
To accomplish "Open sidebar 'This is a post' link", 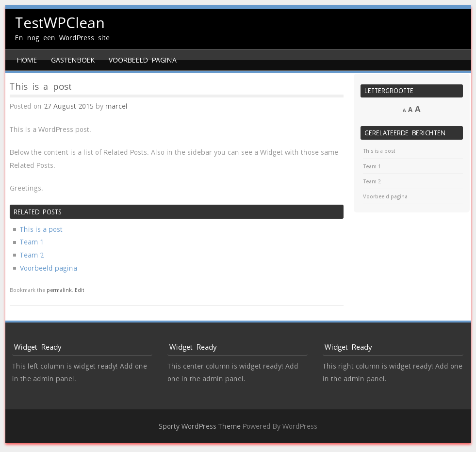I will pos(379,151).
